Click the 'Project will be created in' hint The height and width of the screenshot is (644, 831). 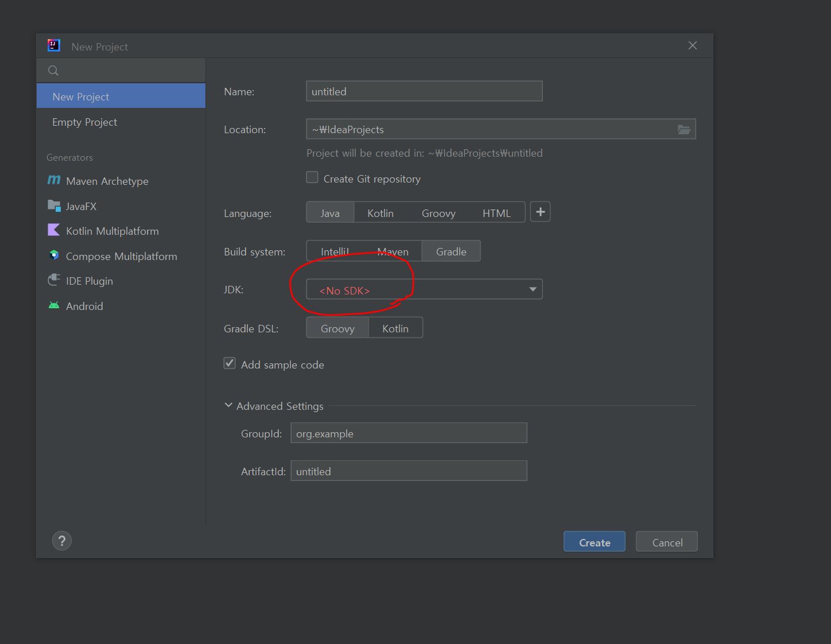pyautogui.click(x=425, y=153)
